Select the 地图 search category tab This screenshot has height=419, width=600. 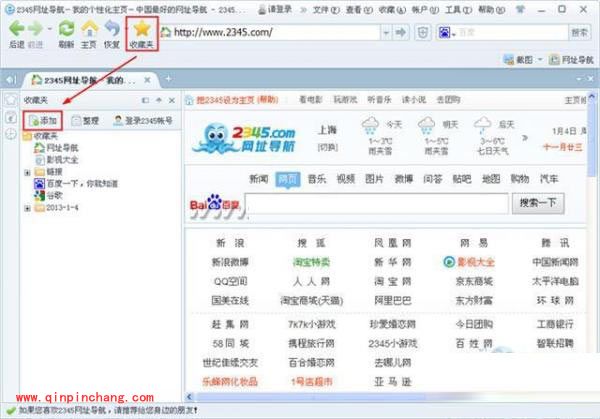[x=491, y=179]
